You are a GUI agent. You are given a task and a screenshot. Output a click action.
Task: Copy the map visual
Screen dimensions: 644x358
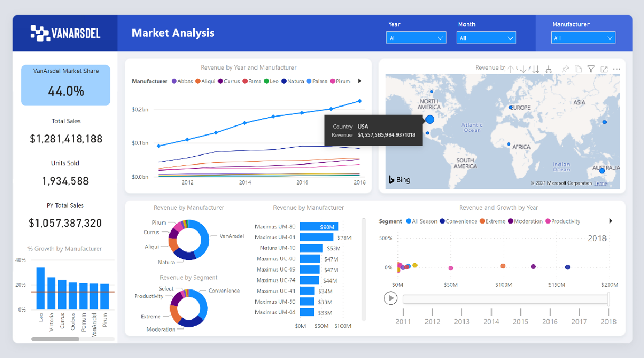click(x=578, y=69)
